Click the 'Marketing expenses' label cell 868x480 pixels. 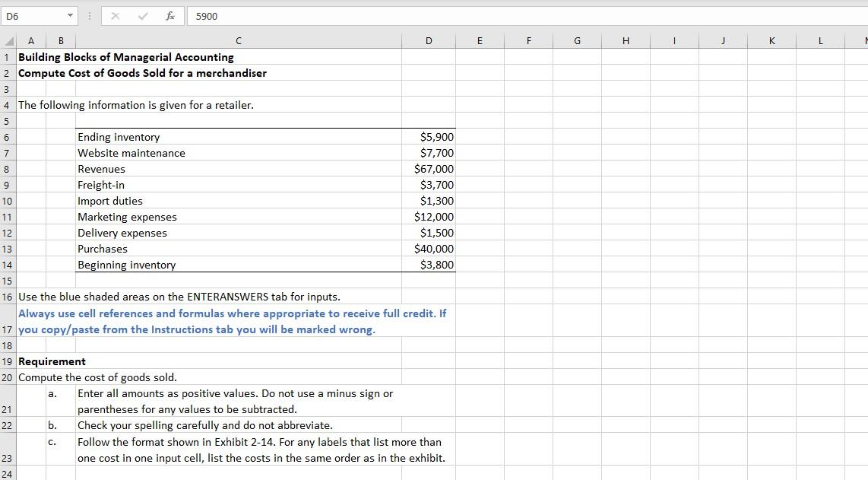[x=239, y=218]
